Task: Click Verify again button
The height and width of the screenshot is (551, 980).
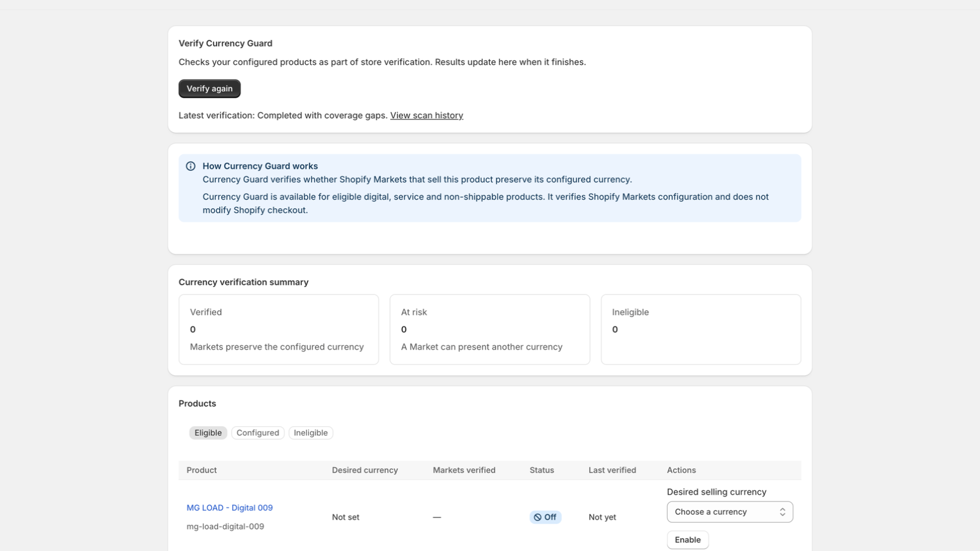Action: click(x=209, y=89)
